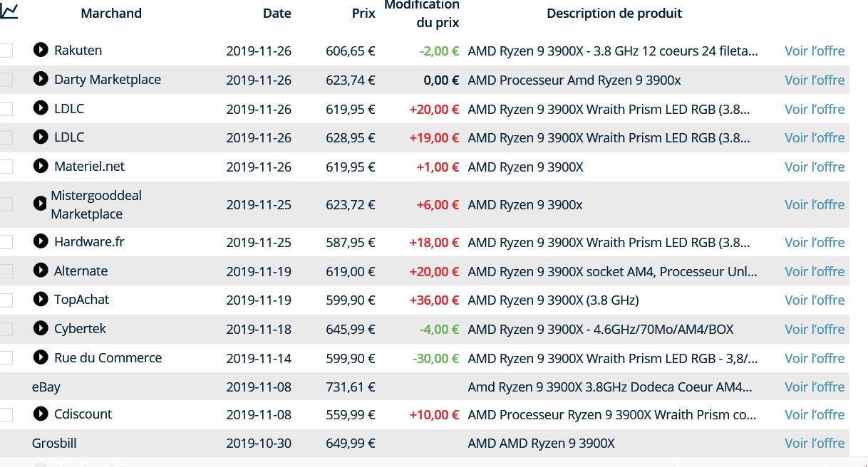This screenshot has height=467, width=868.
Task: Click the price chart icon in header
Action: point(9,11)
